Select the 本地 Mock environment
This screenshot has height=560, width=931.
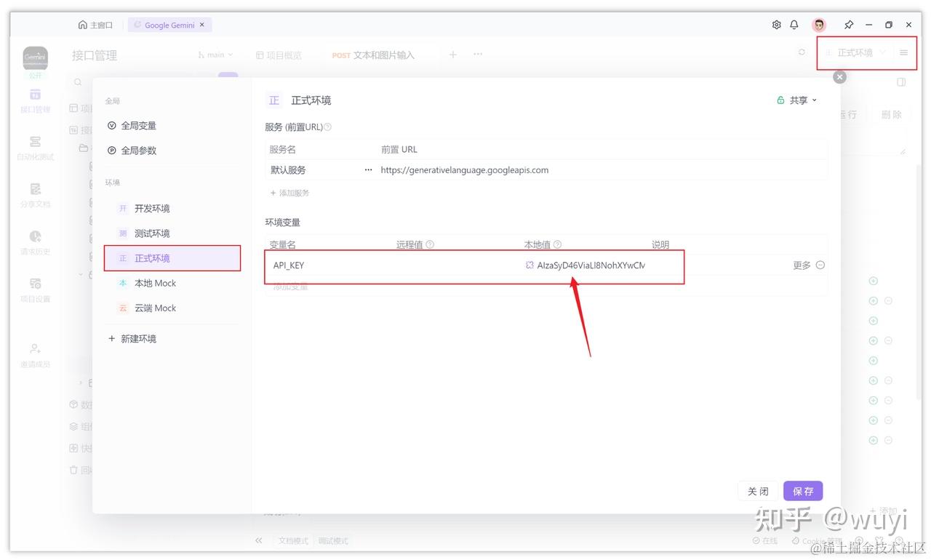click(156, 283)
